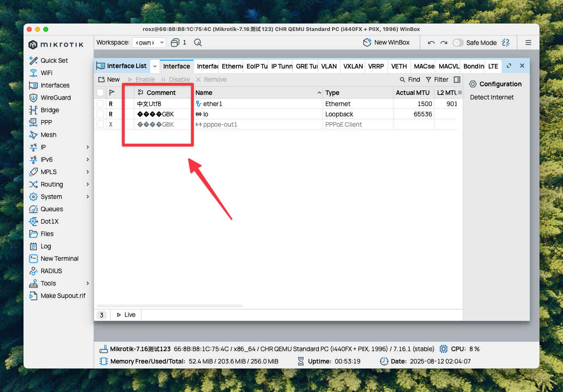Click the Type column header
Viewport: 563px width, 392px height.
tap(358, 92)
